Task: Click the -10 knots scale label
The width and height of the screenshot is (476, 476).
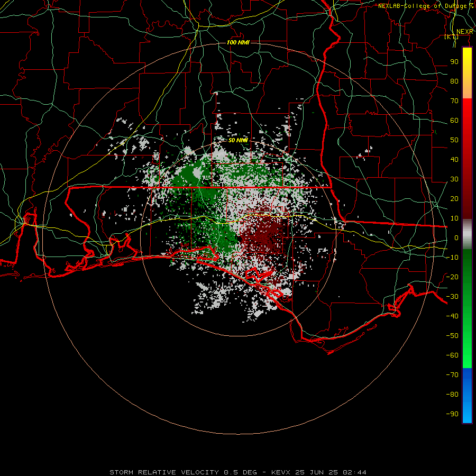Action: point(452,258)
